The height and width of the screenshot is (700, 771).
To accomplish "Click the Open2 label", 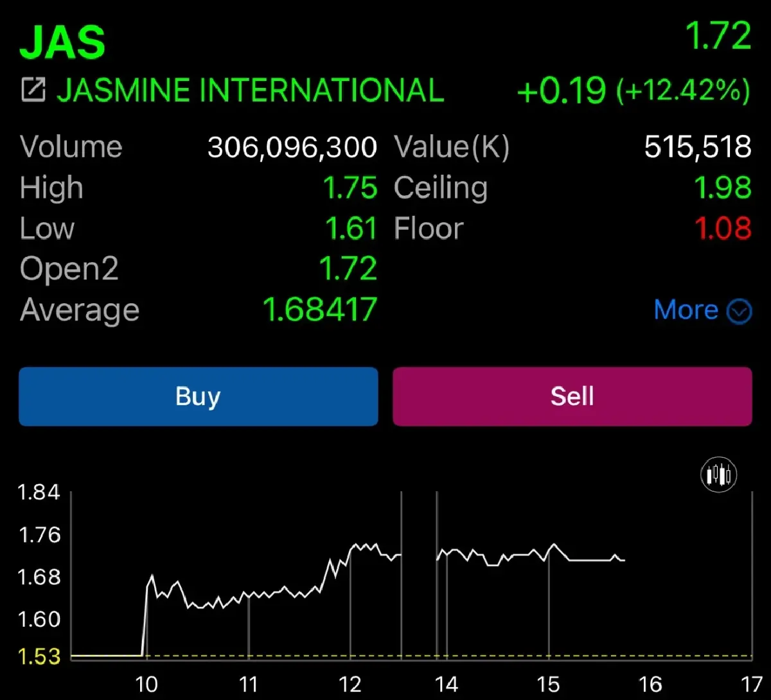I will pyautogui.click(x=69, y=269).
